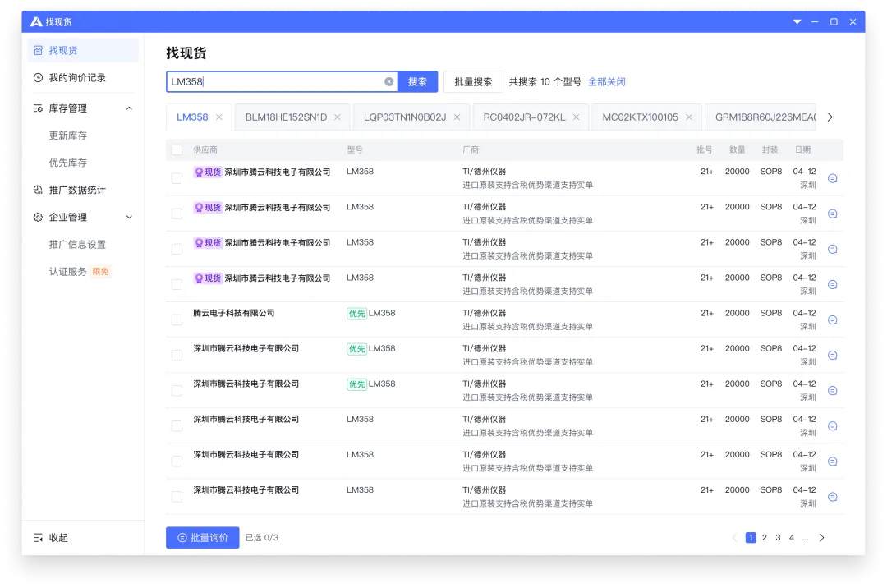887x588 pixels.
Task: Check the select-all checkbox in table header
Action: tap(177, 149)
